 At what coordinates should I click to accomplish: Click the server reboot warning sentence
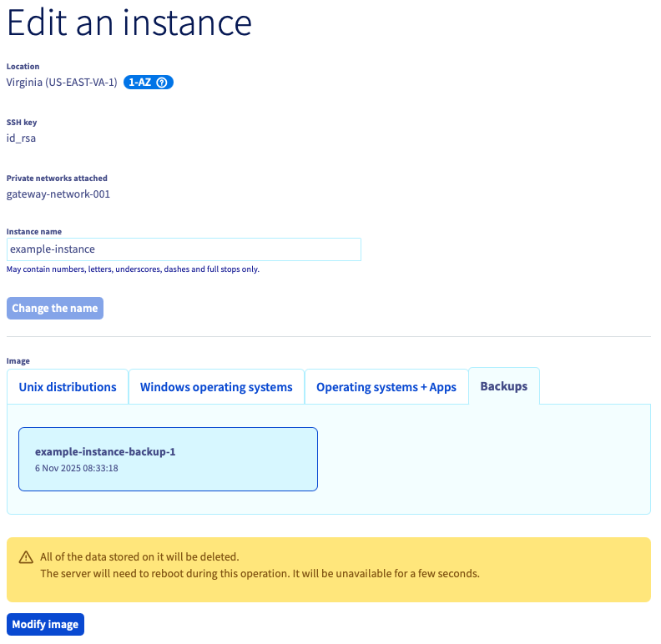pyautogui.click(x=260, y=574)
